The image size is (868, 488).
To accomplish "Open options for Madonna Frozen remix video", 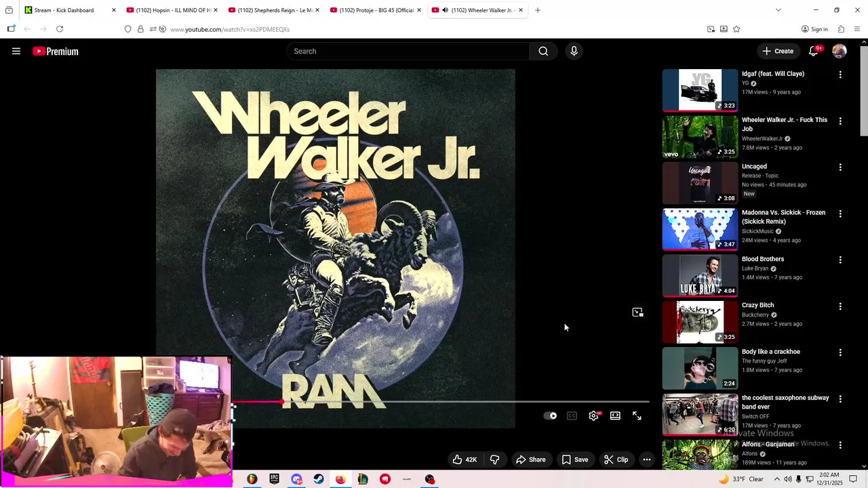I will click(840, 213).
